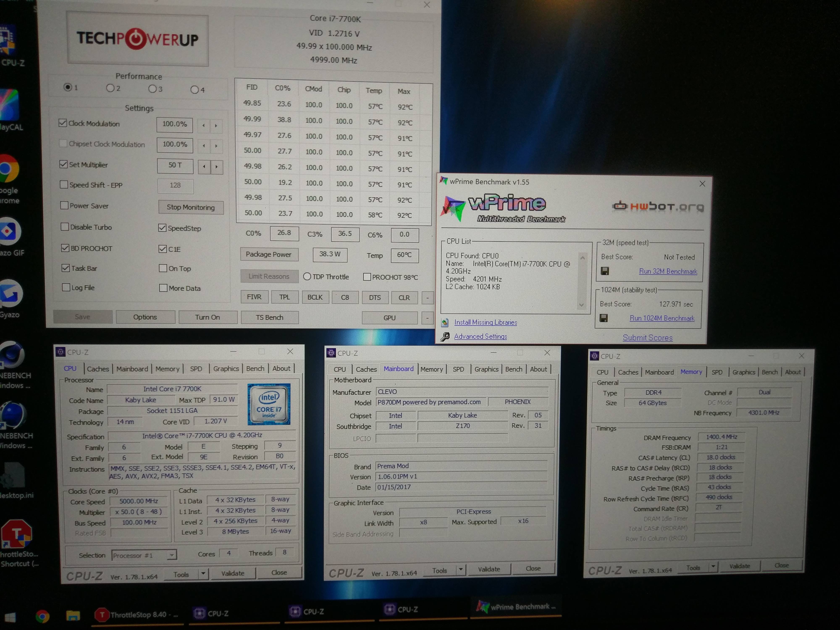Open File Explorer from the taskbar
The image size is (840, 630).
coord(72,615)
